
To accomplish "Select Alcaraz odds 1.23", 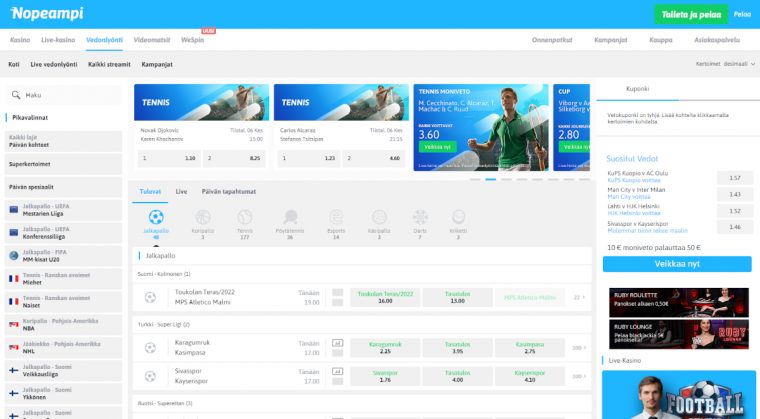I will (309, 158).
